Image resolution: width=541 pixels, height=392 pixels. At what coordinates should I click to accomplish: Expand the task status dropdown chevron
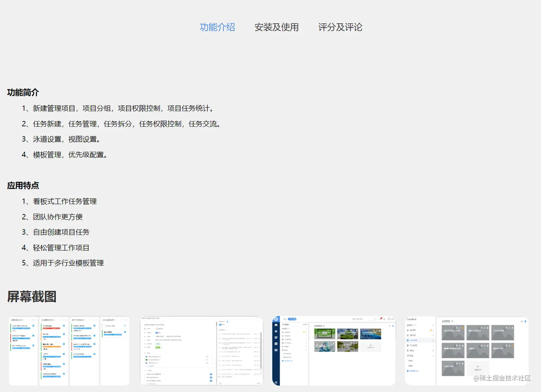pyautogui.click(x=162, y=348)
